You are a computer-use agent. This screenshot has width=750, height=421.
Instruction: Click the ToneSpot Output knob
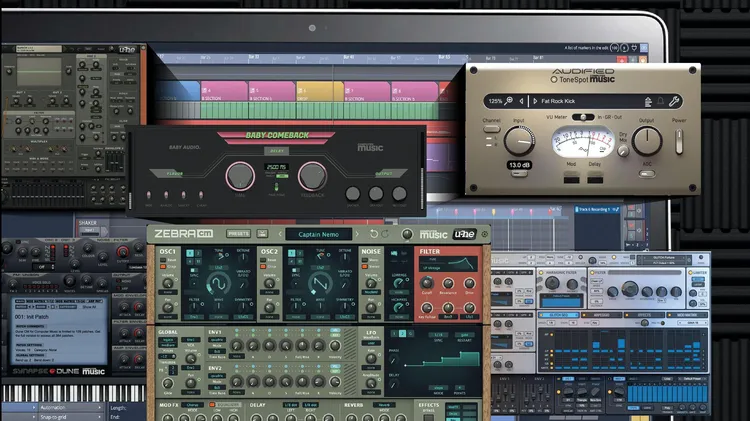pos(647,141)
